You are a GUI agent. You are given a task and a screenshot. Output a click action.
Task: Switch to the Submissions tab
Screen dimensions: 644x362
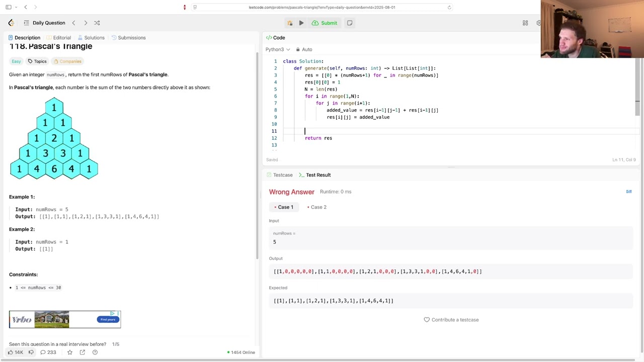pyautogui.click(x=128, y=38)
